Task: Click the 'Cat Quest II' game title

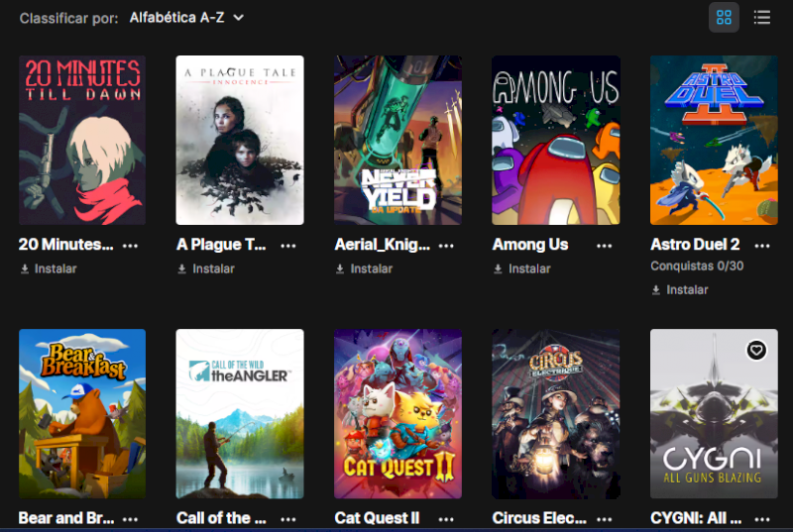Action: tap(377, 518)
